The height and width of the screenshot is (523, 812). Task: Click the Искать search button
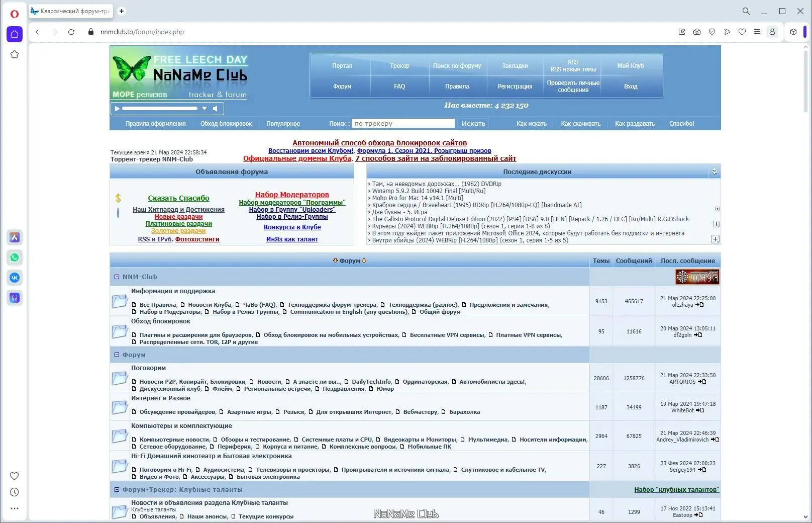pyautogui.click(x=473, y=123)
